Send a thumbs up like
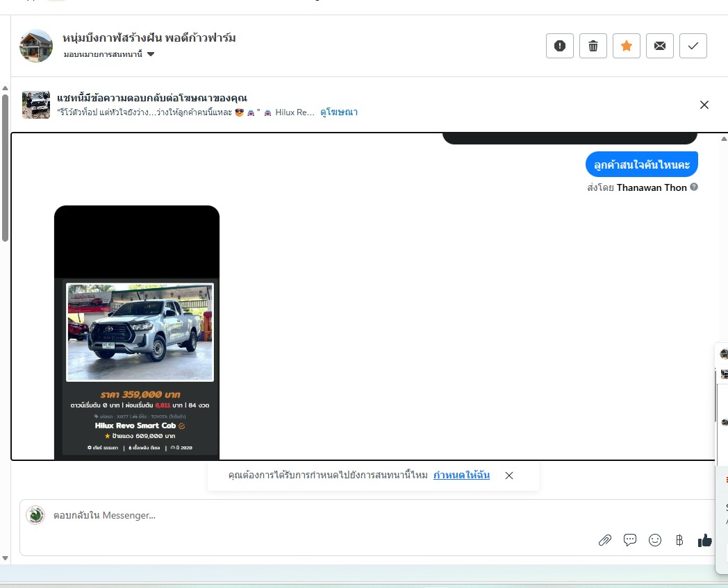Image resolution: width=728 pixels, height=588 pixels. tap(705, 540)
